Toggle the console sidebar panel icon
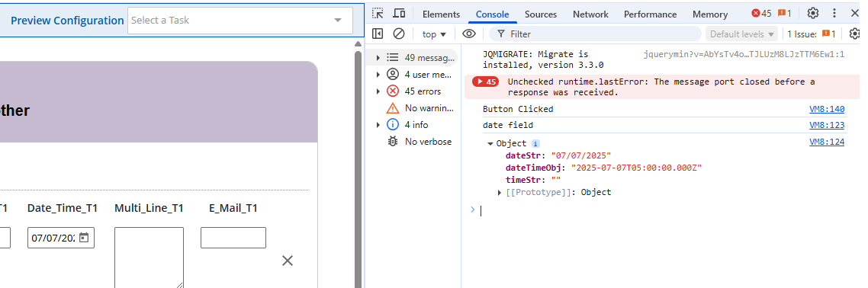The image size is (868, 288). click(378, 34)
